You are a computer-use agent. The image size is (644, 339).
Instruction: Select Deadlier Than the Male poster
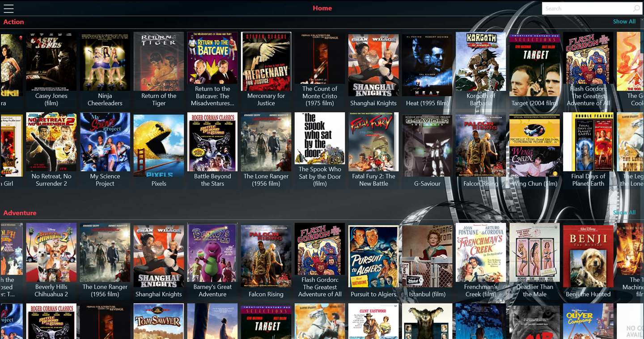click(534, 253)
